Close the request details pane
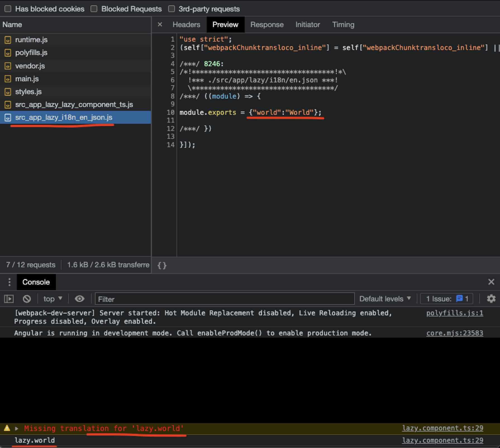500x448 pixels. [x=160, y=25]
